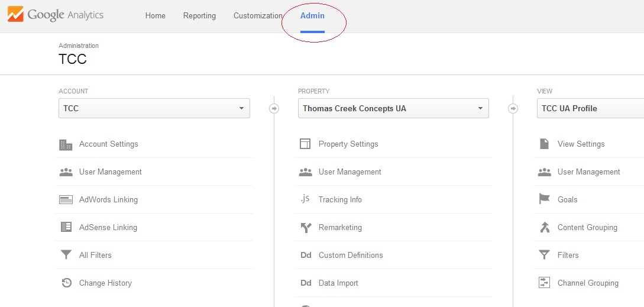644x307 pixels.
Task: Open AdSense Linking
Action: pyautogui.click(x=108, y=227)
